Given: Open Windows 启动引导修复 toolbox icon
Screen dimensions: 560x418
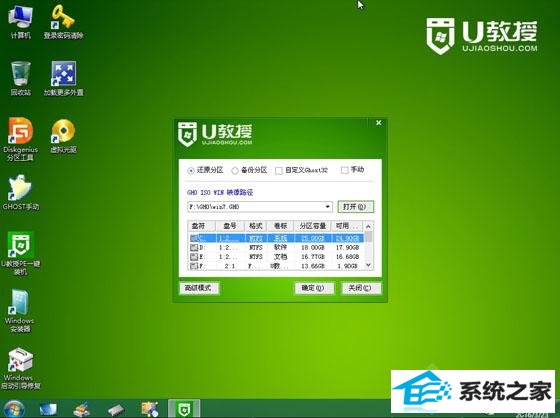Looking at the screenshot, I should tap(20, 368).
